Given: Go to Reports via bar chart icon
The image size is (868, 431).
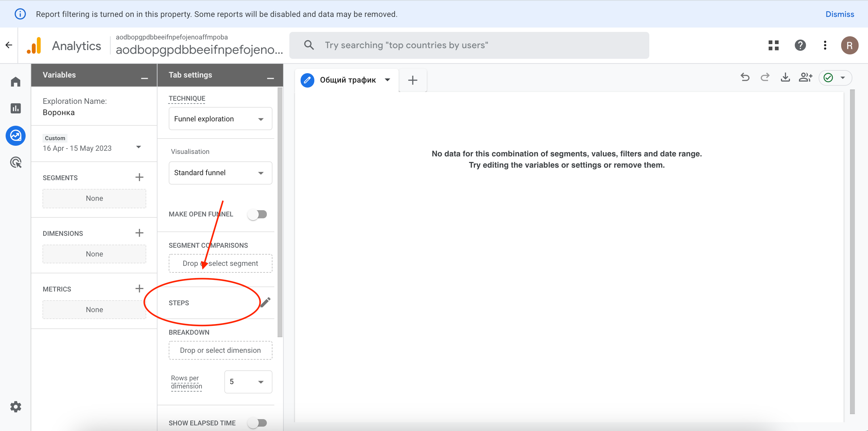Looking at the screenshot, I should point(16,108).
